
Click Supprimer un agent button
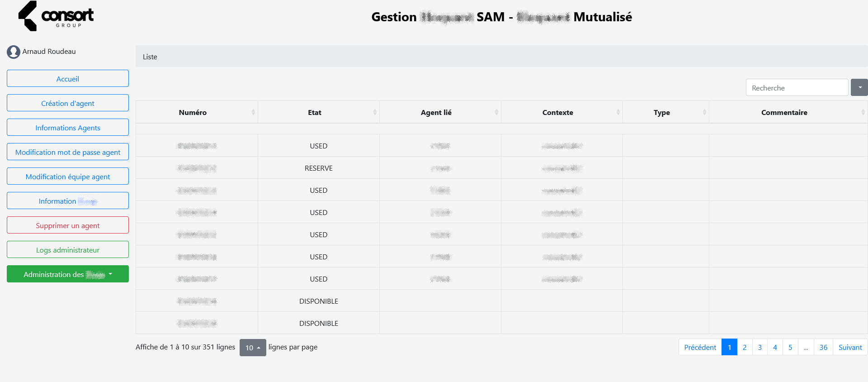click(68, 225)
